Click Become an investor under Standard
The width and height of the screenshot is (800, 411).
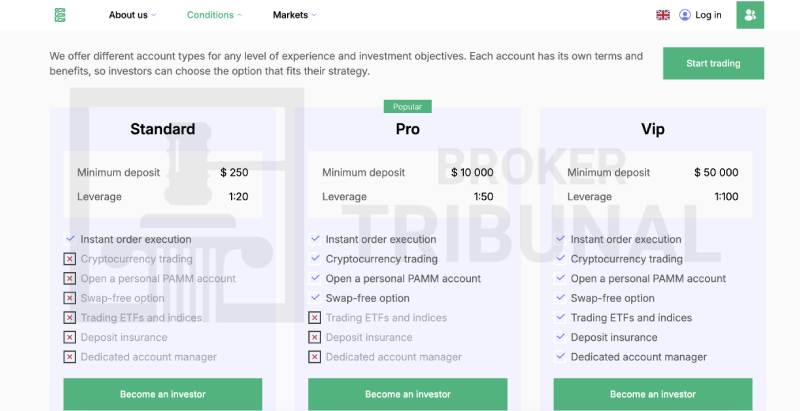click(163, 394)
